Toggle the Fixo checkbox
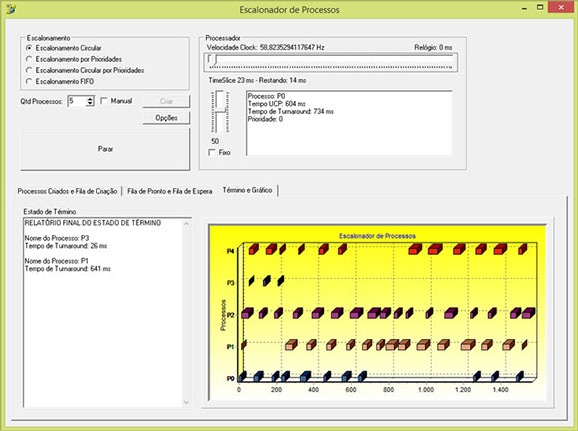This screenshot has width=578, height=431. tap(212, 152)
